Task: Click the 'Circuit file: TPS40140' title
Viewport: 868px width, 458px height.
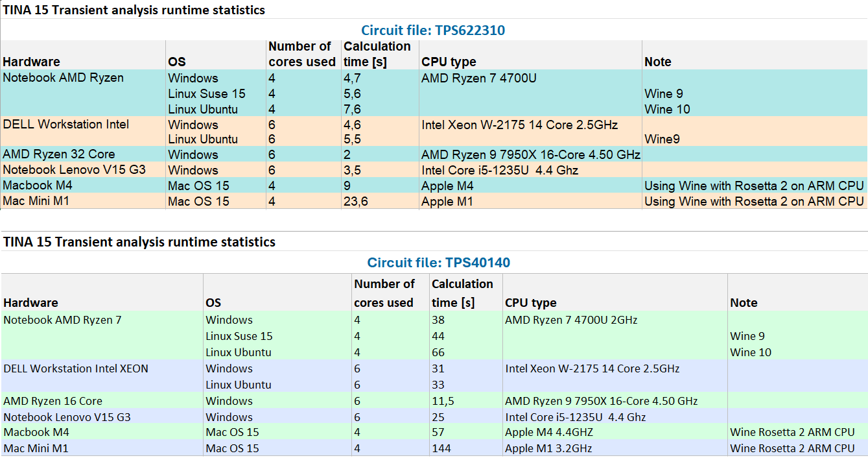Action: 438,263
